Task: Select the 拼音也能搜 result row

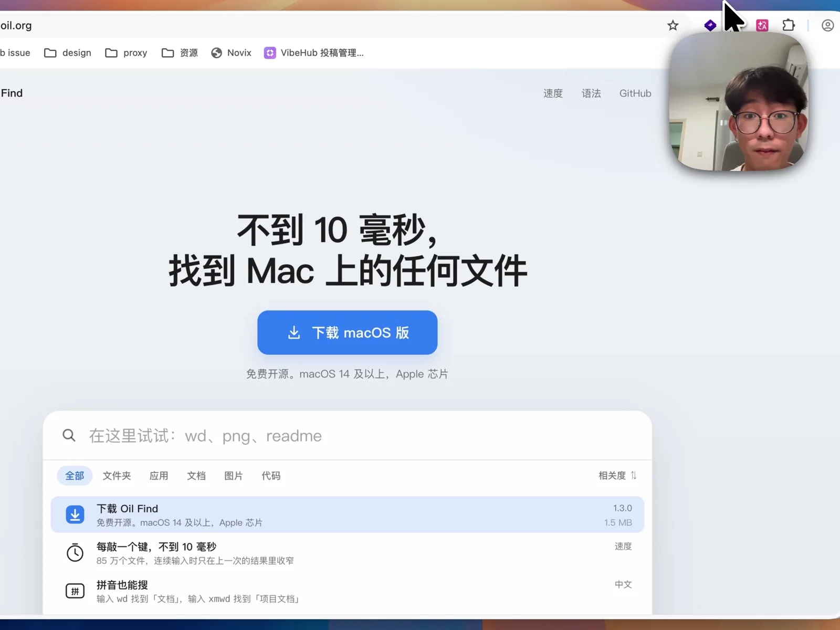Action: point(348,591)
